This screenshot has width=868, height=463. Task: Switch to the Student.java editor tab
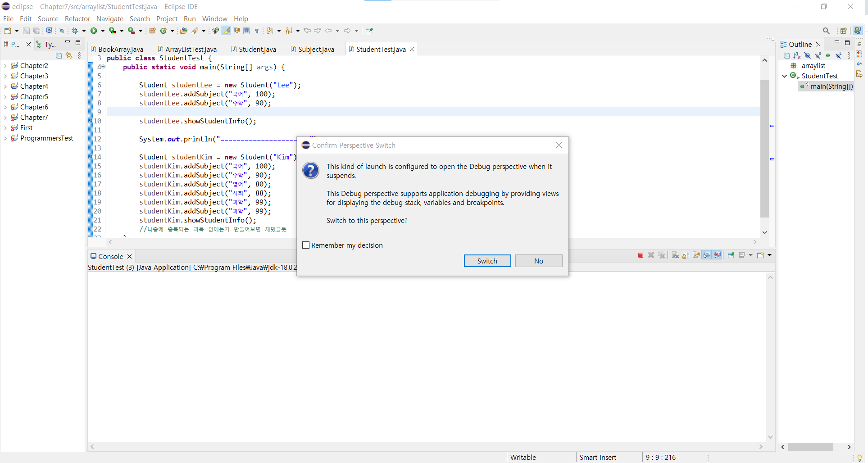pos(254,49)
